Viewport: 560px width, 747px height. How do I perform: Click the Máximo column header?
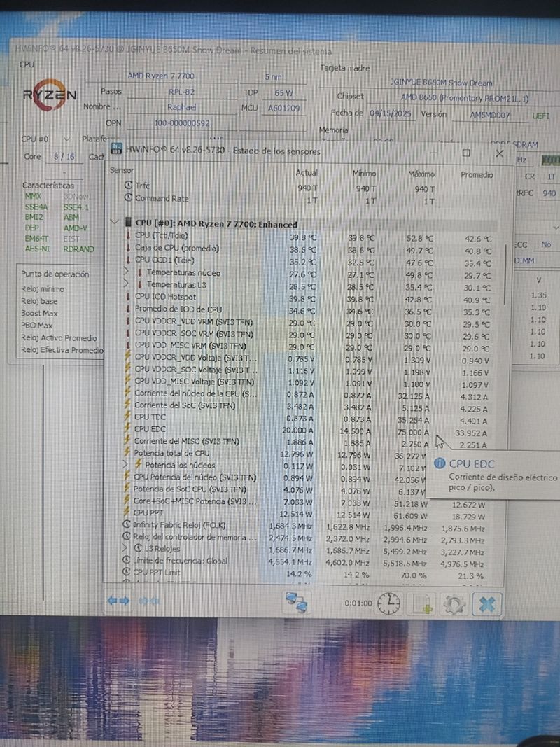point(421,174)
